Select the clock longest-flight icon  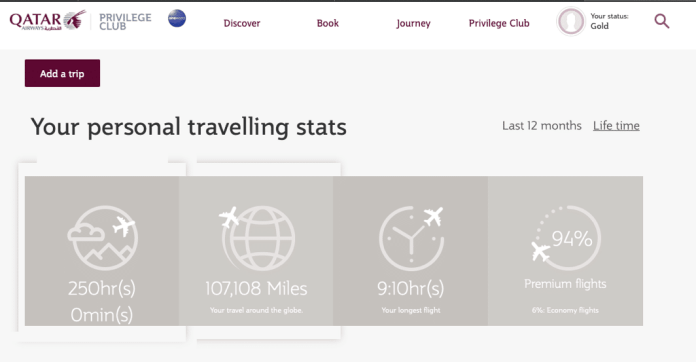411,238
